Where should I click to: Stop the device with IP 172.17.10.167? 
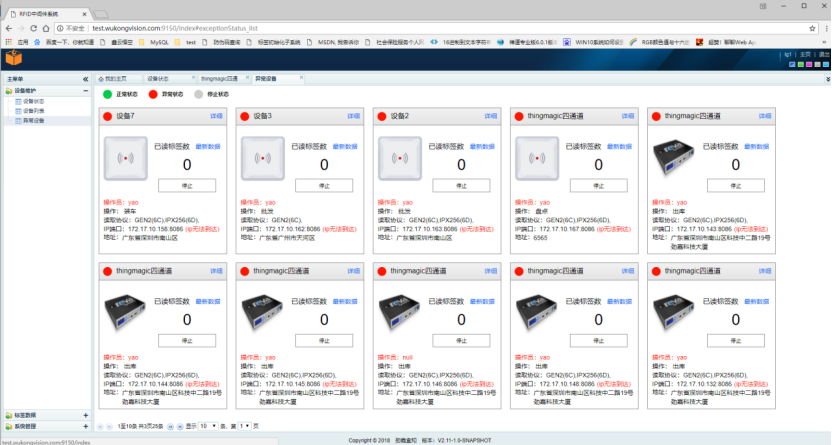(599, 186)
